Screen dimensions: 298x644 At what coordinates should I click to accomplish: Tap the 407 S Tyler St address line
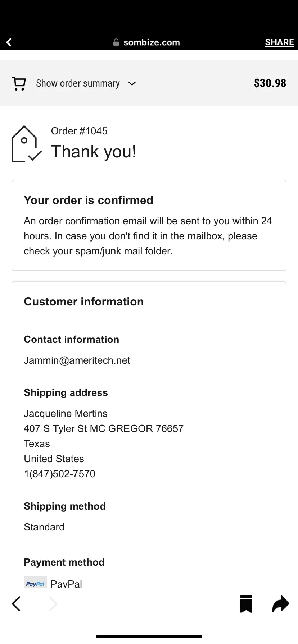tap(104, 428)
